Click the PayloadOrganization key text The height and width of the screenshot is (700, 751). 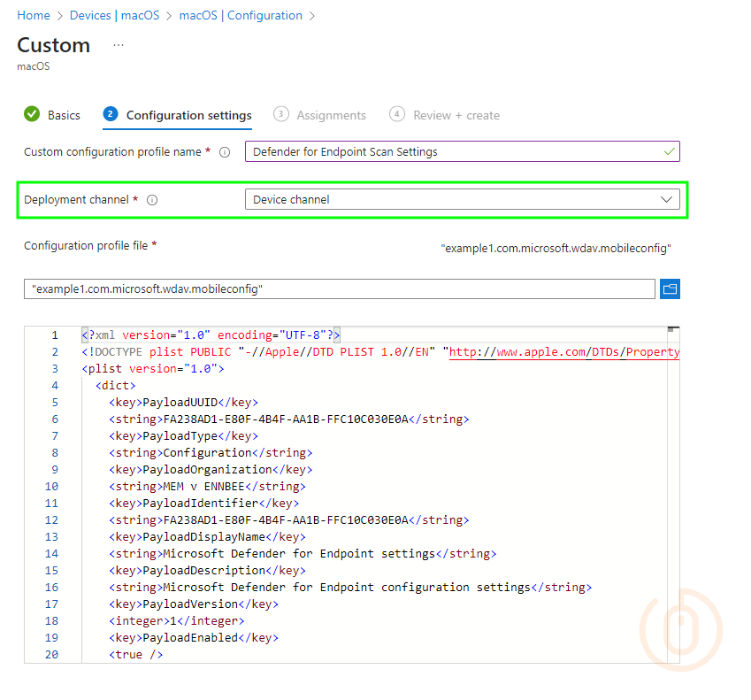[x=207, y=470]
